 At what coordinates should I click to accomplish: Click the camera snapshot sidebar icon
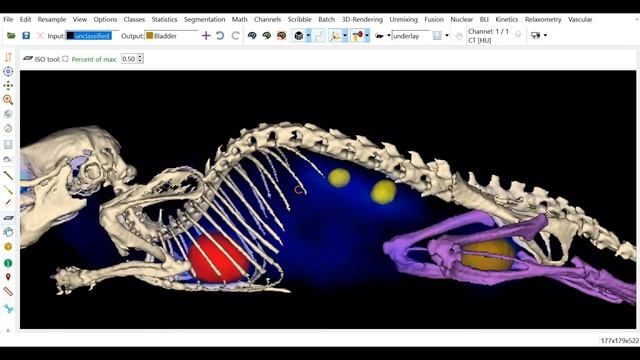tap(8, 159)
